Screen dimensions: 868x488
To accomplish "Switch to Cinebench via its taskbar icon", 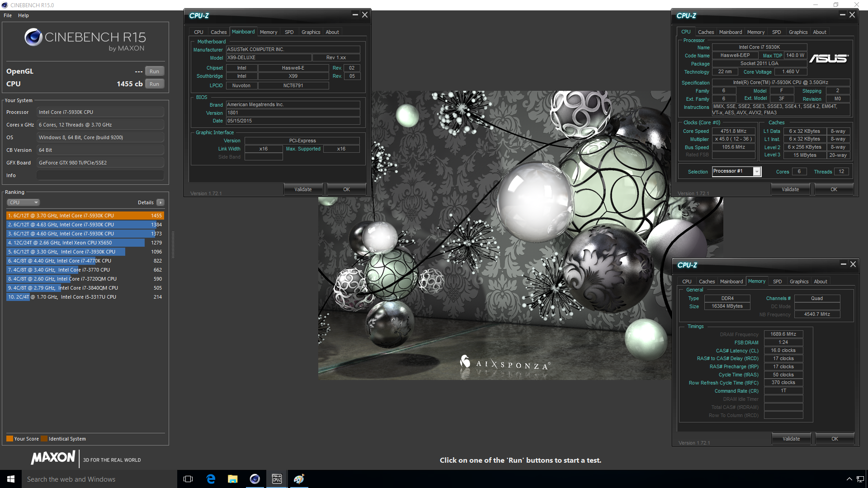I will point(255,479).
